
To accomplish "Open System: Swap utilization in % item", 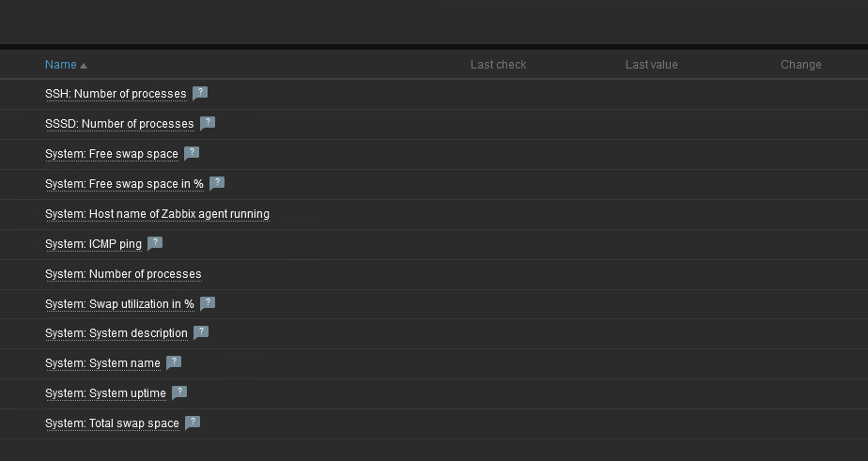I will pyautogui.click(x=119, y=304).
